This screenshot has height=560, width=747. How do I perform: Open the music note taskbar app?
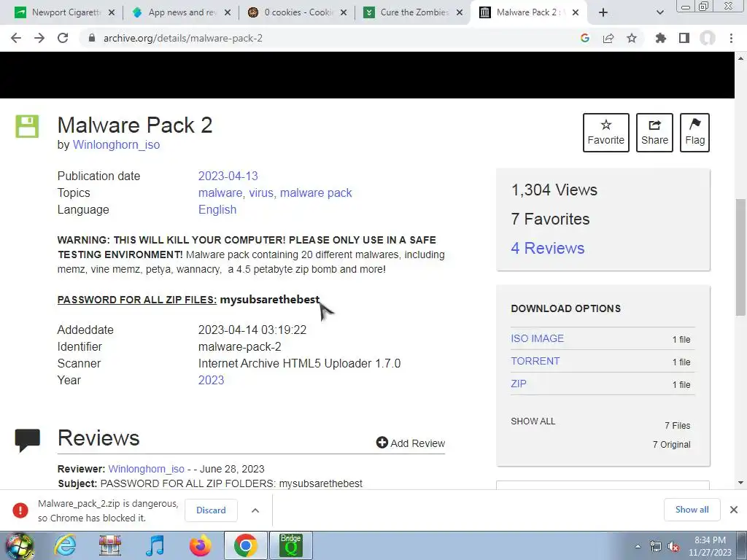coord(155,545)
